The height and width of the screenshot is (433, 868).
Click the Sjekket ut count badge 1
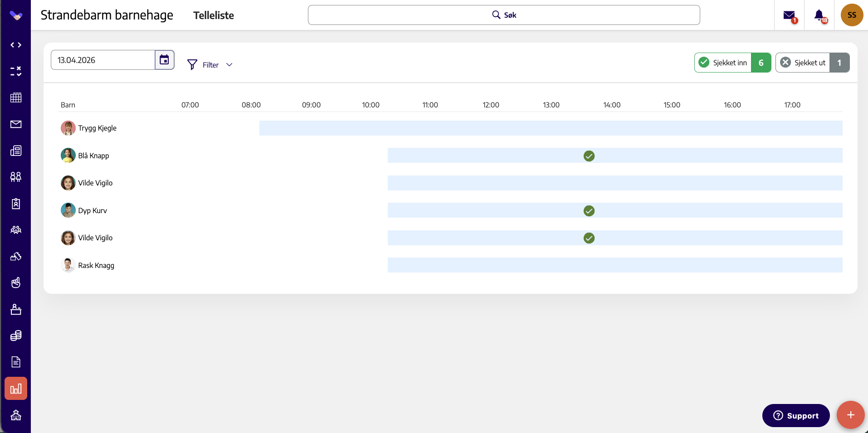(839, 63)
